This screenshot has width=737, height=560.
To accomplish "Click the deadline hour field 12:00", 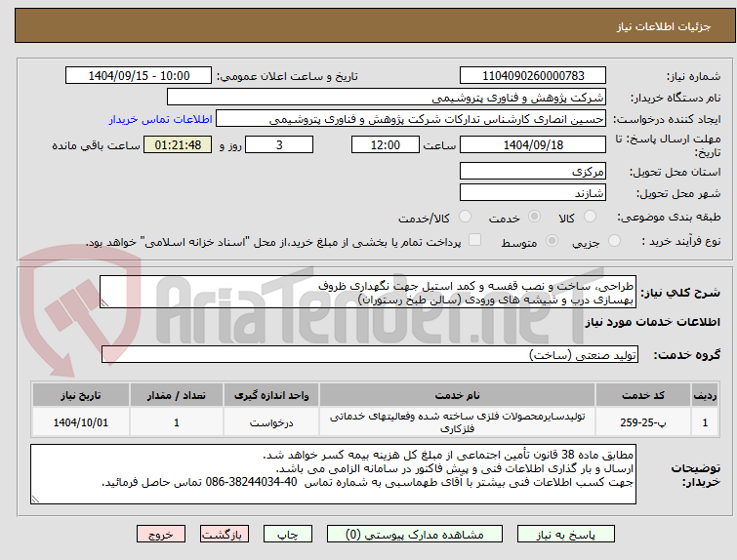I will point(385,144).
